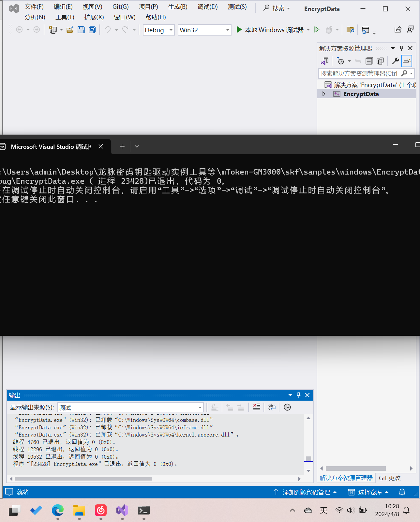Click collapse all icon in Solution Explorer
420x522 pixels.
click(369, 61)
